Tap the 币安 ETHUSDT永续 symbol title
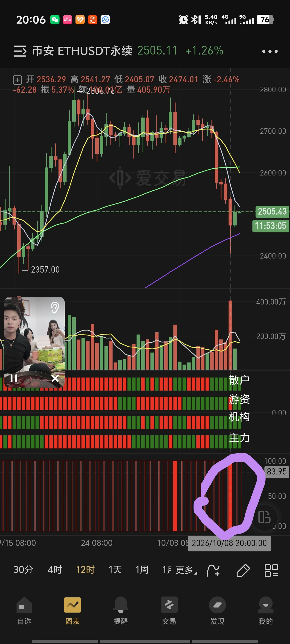The width and height of the screenshot is (290, 644). click(82, 51)
